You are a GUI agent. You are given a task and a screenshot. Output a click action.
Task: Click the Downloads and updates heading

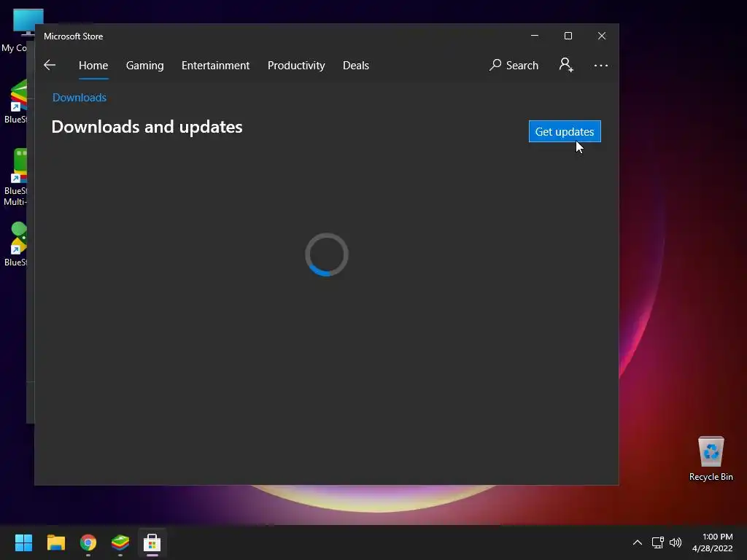(147, 127)
